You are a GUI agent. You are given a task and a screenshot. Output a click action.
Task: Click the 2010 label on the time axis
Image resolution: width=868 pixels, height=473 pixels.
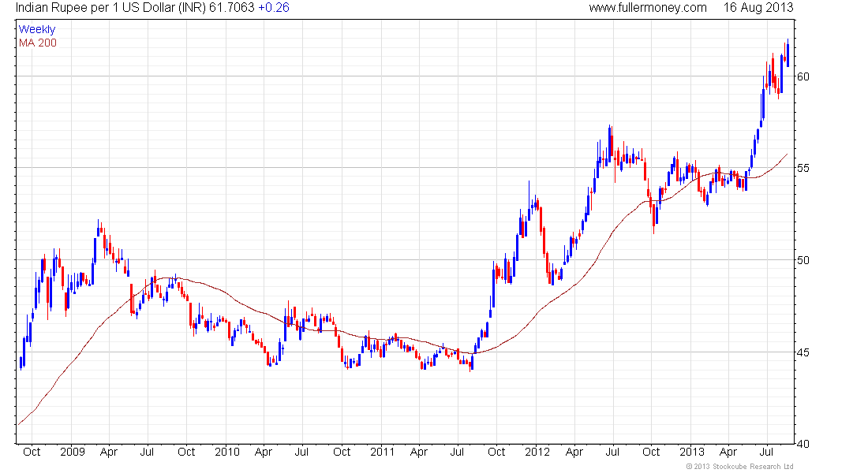point(227,452)
